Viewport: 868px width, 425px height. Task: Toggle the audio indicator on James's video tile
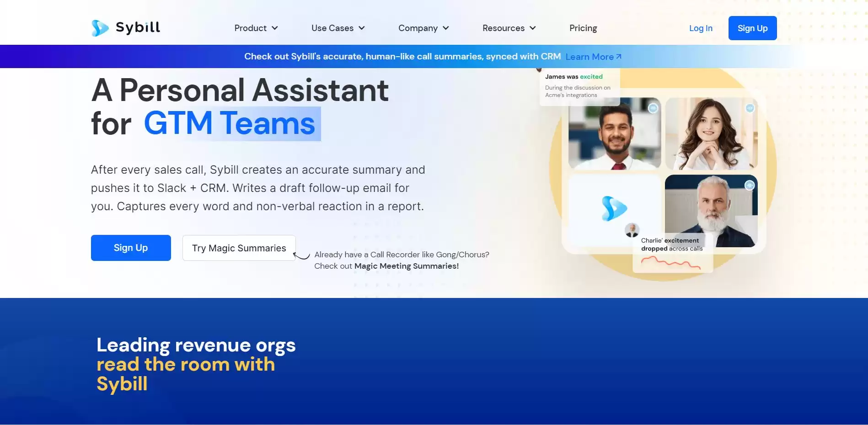pos(653,109)
